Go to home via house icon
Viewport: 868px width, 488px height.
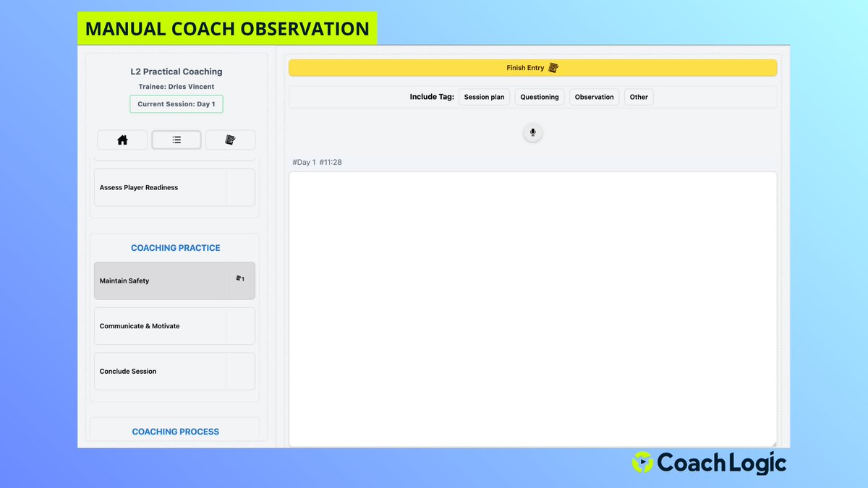pos(122,140)
